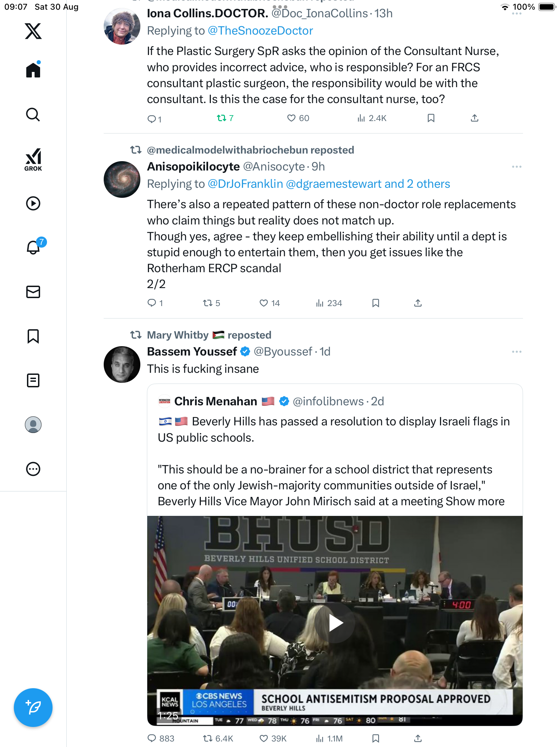560x747 pixels.
Task: Open more options on Anisopoikilocyte's post
Action: (516, 167)
